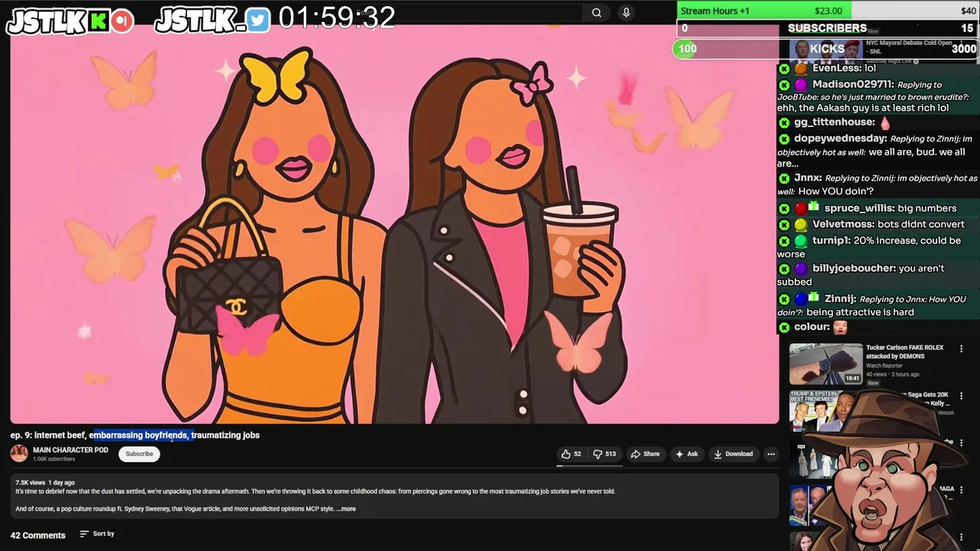
Task: Click the thumbs-up like icon
Action: (x=566, y=454)
